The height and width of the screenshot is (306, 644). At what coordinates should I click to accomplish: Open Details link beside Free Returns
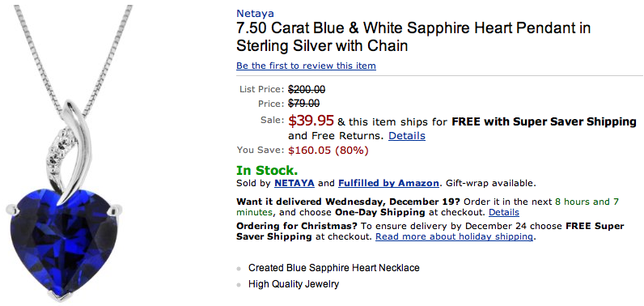[x=407, y=135]
